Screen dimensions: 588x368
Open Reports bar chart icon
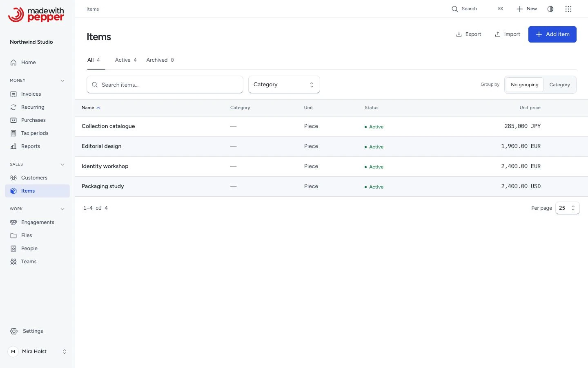point(13,146)
